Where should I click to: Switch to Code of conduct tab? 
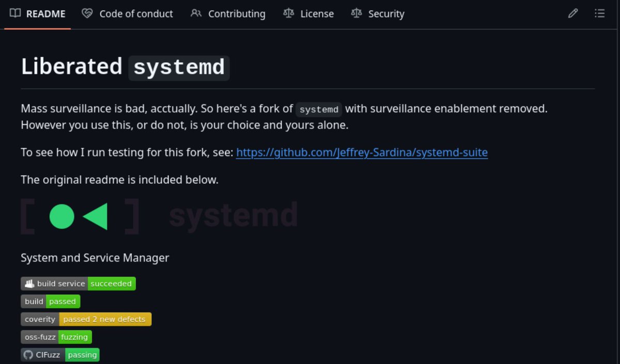click(x=128, y=14)
